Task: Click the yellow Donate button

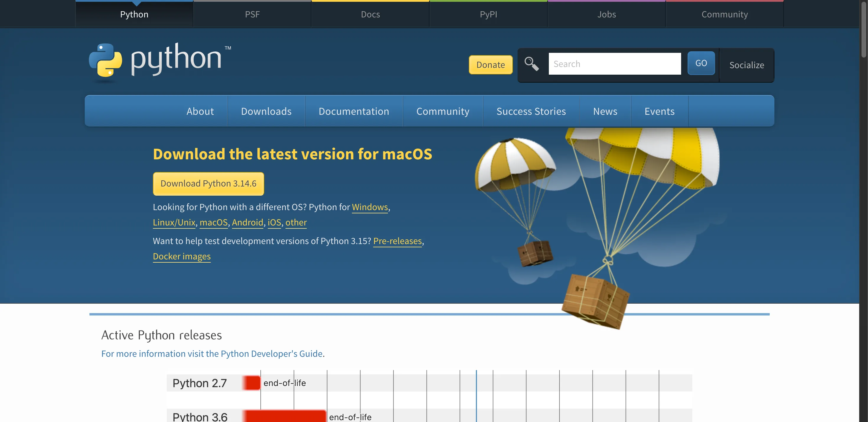Action: [x=491, y=65]
